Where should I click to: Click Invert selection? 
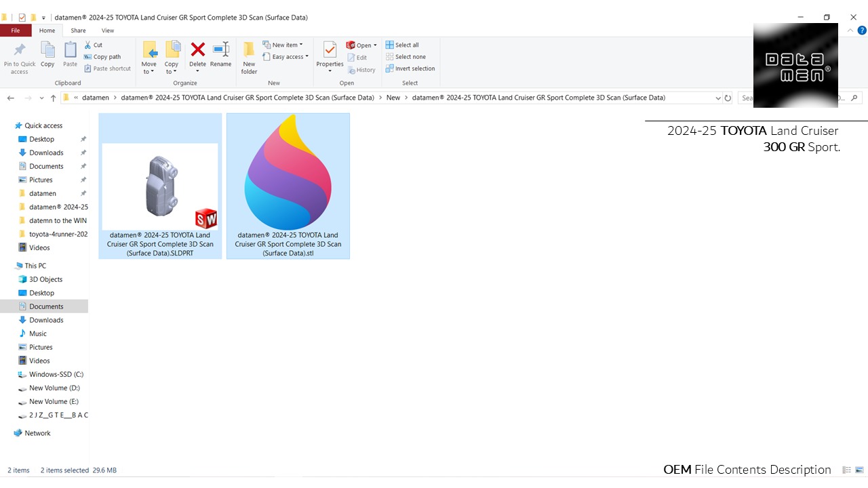pos(410,68)
